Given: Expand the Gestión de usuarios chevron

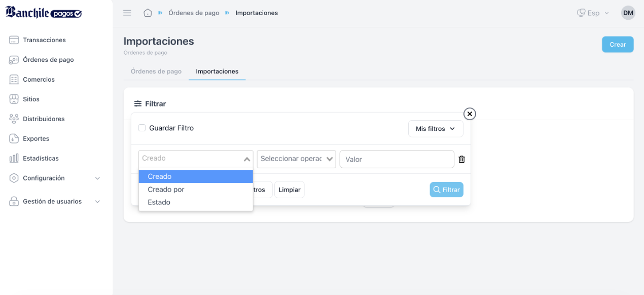Looking at the screenshot, I should coord(98,202).
